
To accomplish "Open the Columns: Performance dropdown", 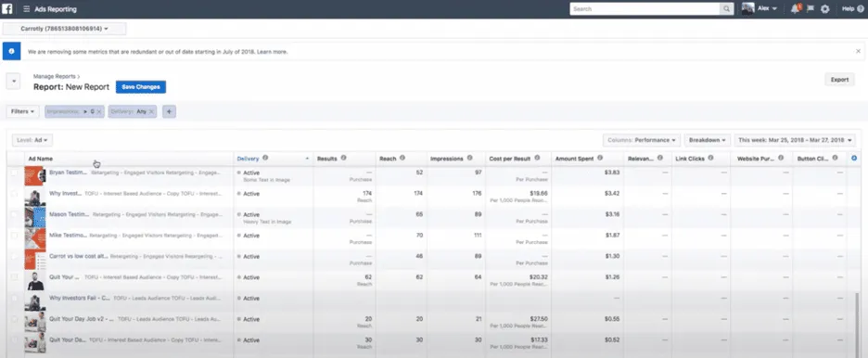I will point(642,141).
